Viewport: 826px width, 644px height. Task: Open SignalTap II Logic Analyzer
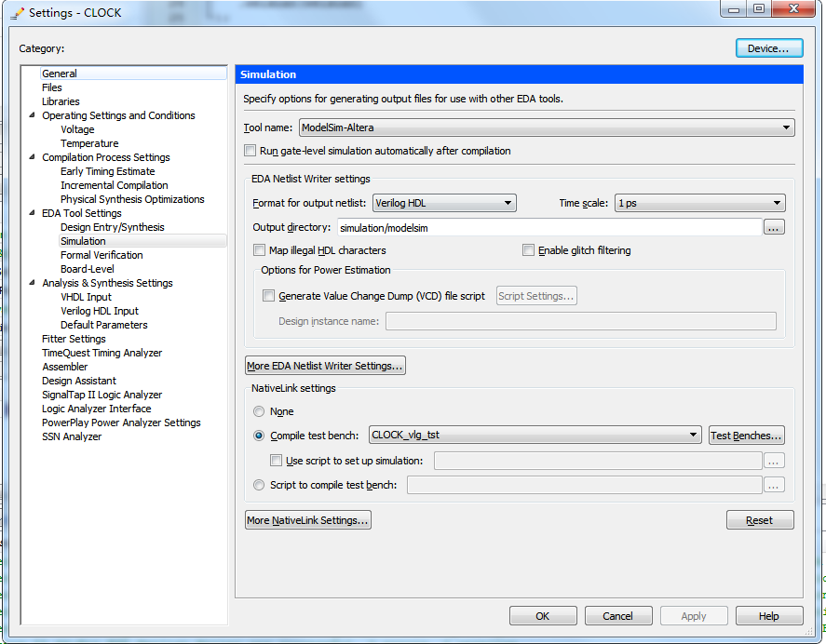point(102,395)
